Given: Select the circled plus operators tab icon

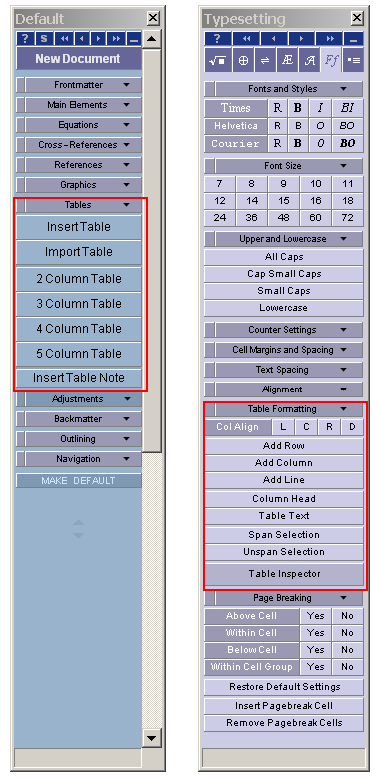Looking at the screenshot, I should [243, 60].
